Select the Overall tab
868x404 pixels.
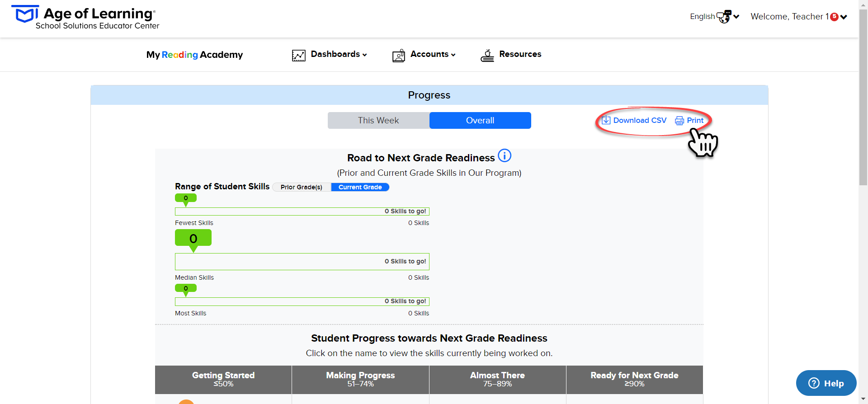click(480, 121)
